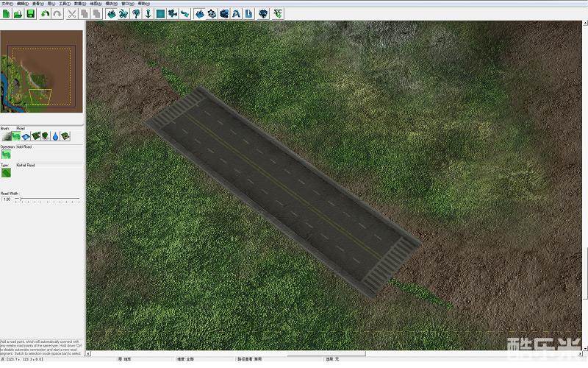Select the blue tile brush icon
Screen dimensions: 588x368
26,136
